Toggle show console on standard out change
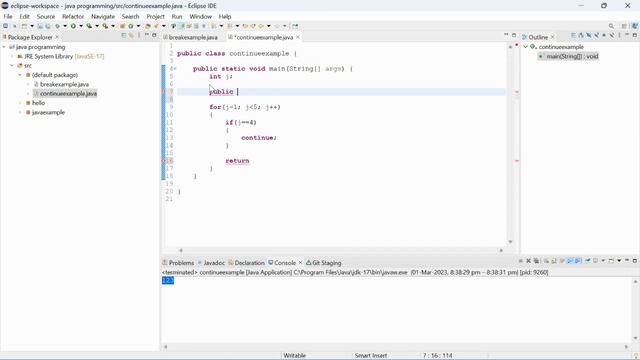640x360 pixels. pos(570,260)
